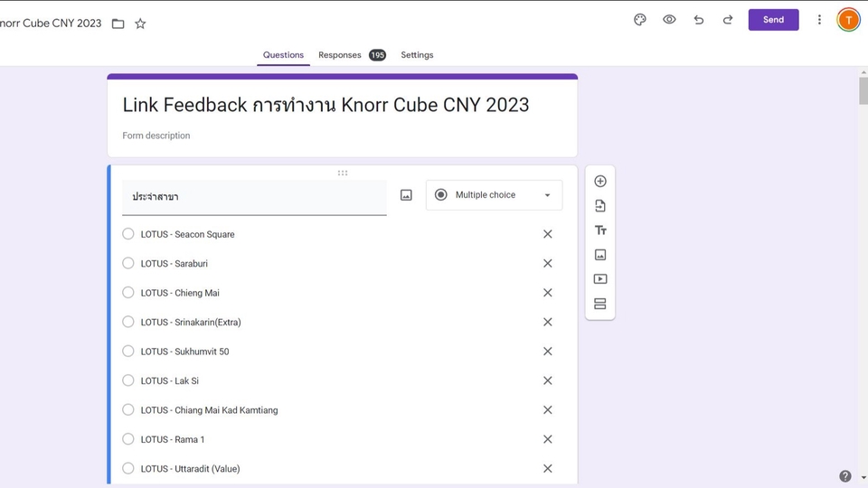This screenshot has height=488, width=868.
Task: Edit the Form description field
Action: [x=156, y=136]
